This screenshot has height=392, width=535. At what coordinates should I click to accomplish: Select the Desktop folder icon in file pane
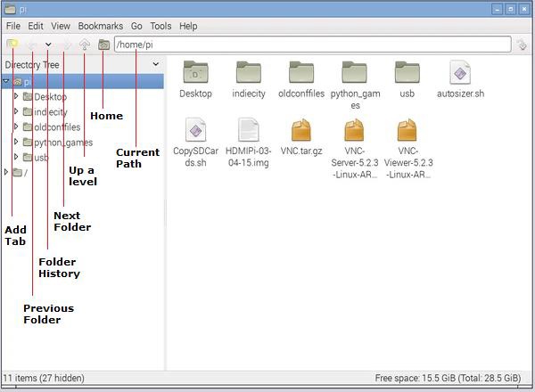tap(195, 72)
